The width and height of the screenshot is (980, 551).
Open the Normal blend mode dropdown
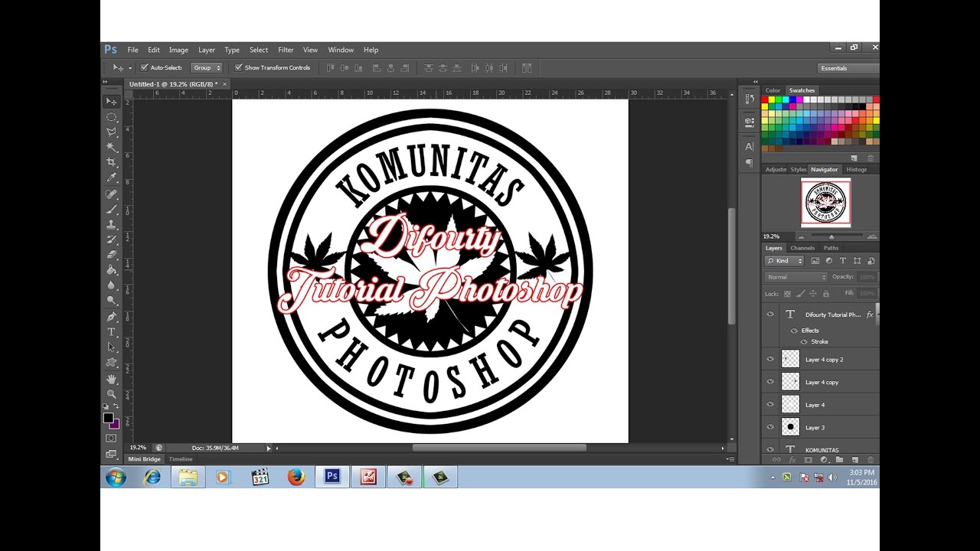(796, 277)
